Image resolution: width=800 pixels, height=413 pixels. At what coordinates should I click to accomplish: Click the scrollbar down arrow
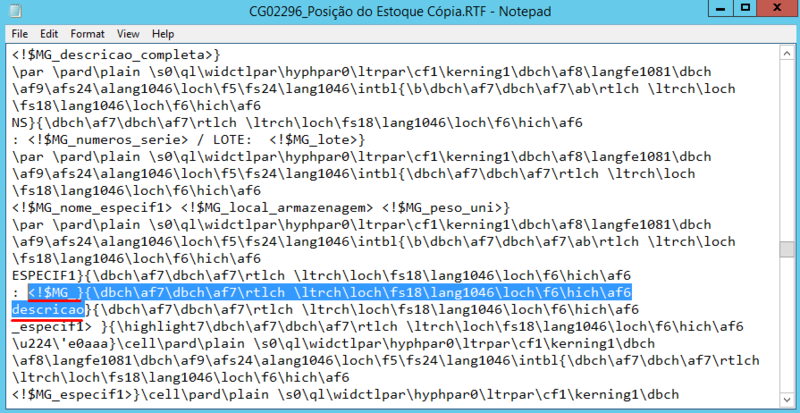pyautogui.click(x=786, y=398)
